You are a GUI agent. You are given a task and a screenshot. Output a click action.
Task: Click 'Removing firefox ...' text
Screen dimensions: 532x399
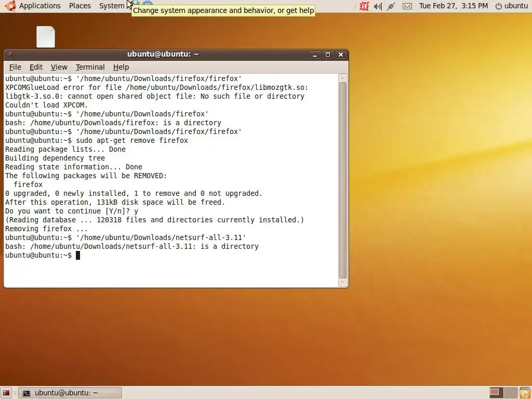46,229
